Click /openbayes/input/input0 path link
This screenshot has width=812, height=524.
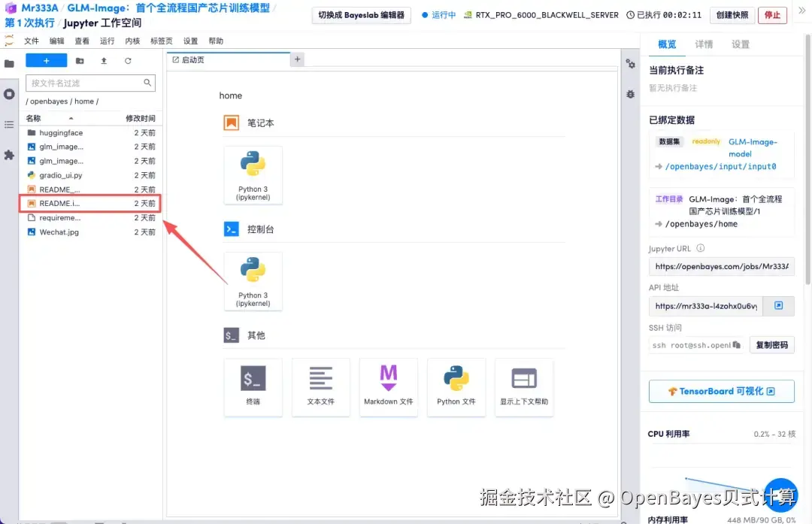pyautogui.click(x=720, y=167)
